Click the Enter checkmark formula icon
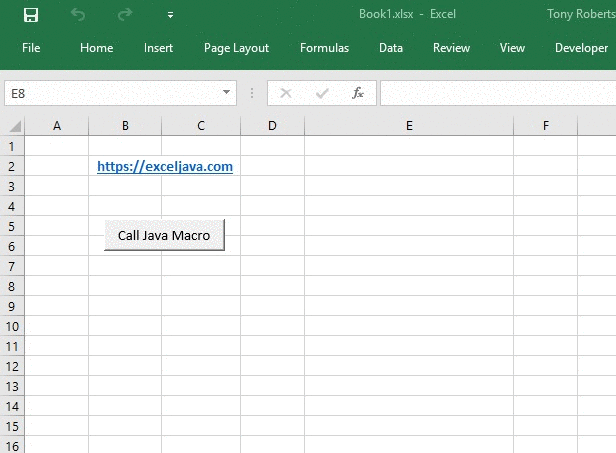 (x=322, y=93)
